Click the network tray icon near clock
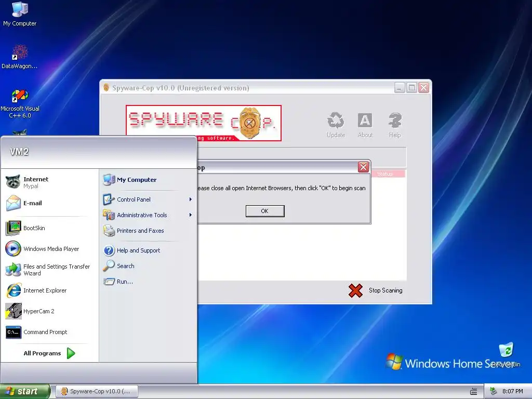This screenshot has height=399, width=532. click(x=493, y=391)
